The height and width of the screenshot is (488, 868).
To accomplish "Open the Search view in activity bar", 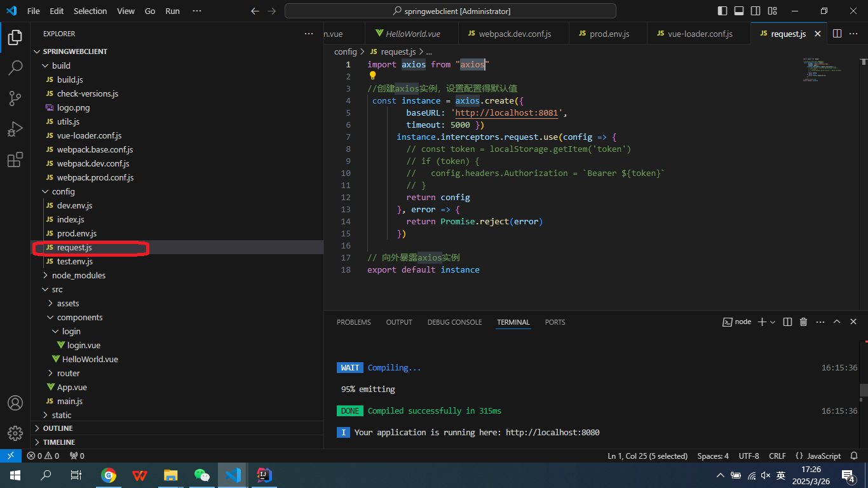I will 15,67.
